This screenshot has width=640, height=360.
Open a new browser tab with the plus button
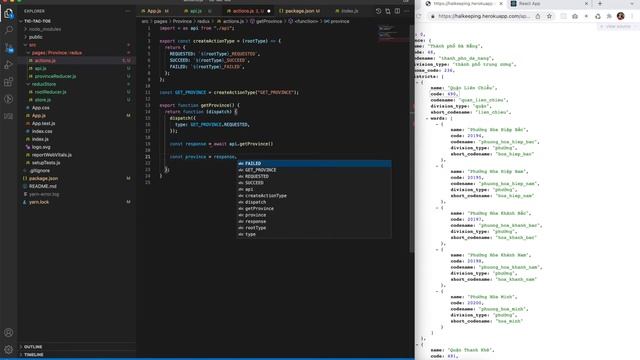coord(600,4)
